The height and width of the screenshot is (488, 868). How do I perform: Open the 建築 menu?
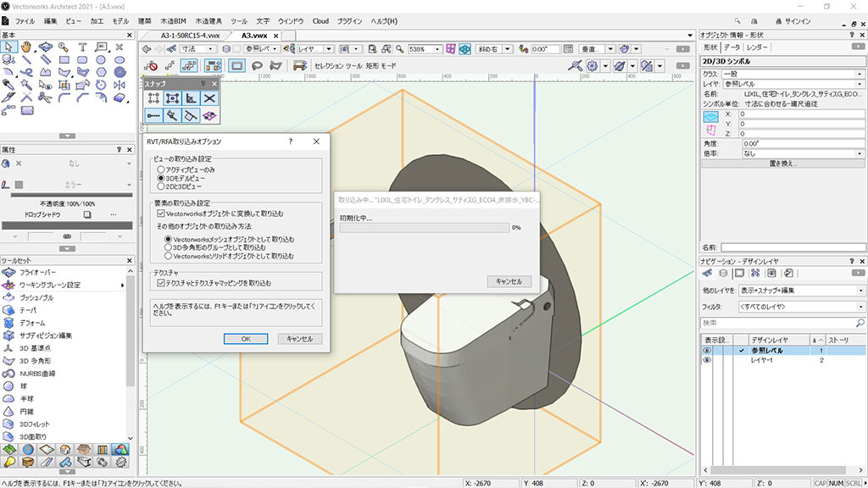(145, 20)
